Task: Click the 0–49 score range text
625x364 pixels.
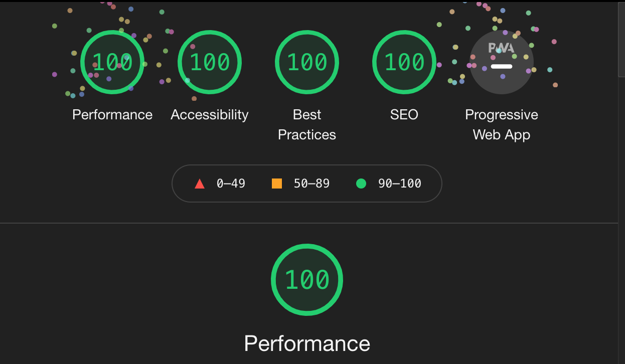Action: coord(231,184)
